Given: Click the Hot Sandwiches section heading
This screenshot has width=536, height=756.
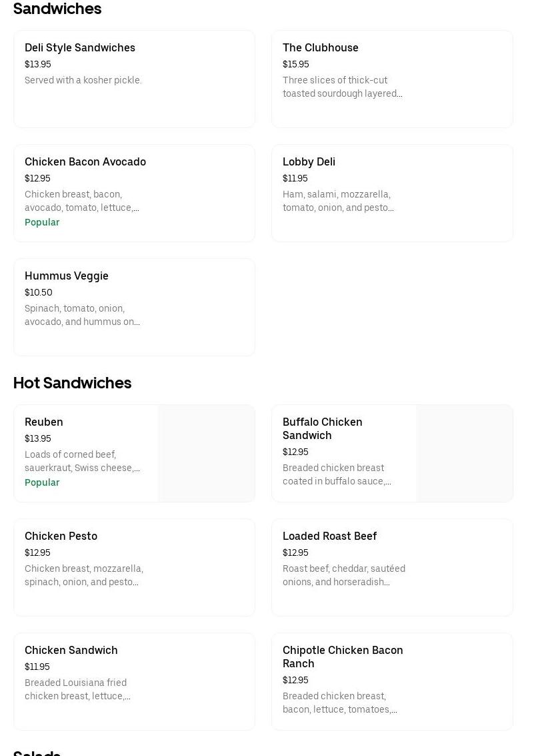Looking at the screenshot, I should (72, 383).
